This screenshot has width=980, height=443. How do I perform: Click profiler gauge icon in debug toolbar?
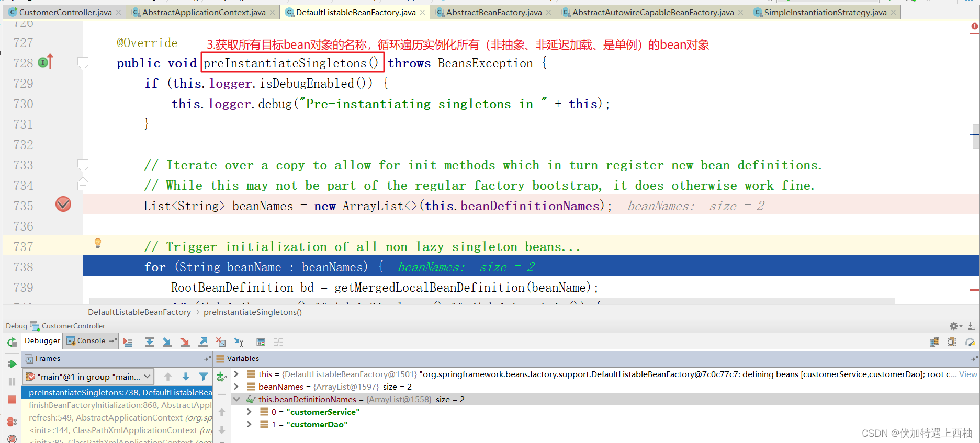[x=970, y=342]
